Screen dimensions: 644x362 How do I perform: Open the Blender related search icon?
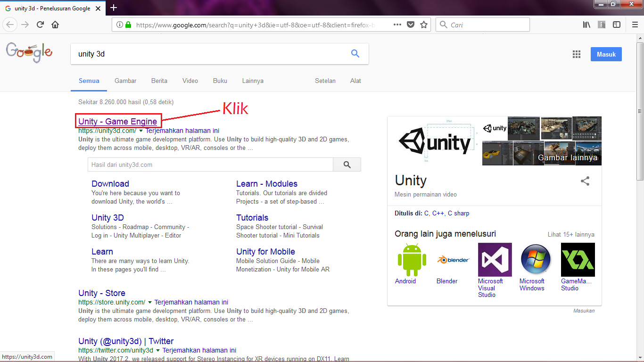click(453, 260)
